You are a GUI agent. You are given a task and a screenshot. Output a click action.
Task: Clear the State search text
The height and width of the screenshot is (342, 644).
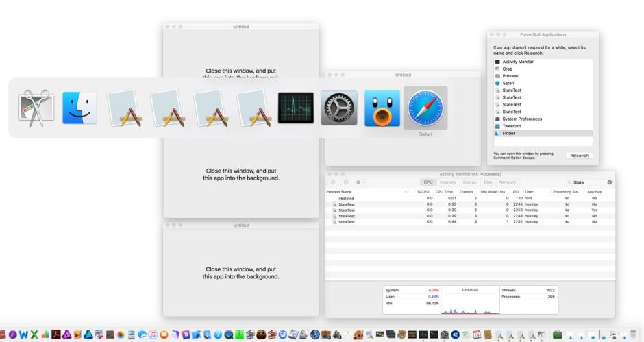[610, 182]
